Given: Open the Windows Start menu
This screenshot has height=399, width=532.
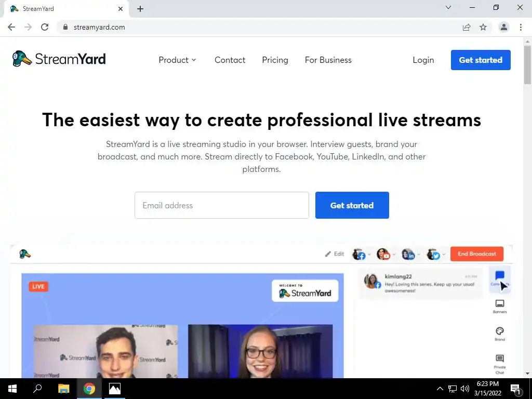Looking at the screenshot, I should 12,389.
